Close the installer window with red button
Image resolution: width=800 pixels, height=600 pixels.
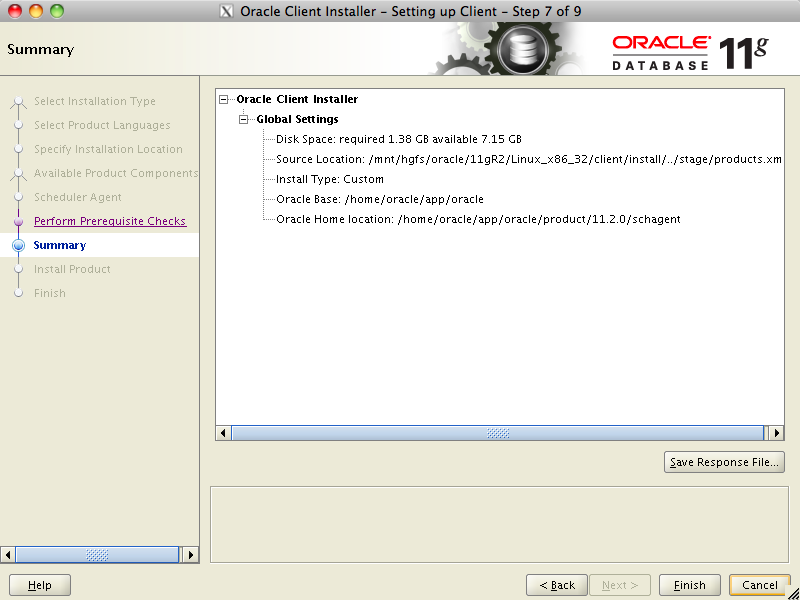15,11
